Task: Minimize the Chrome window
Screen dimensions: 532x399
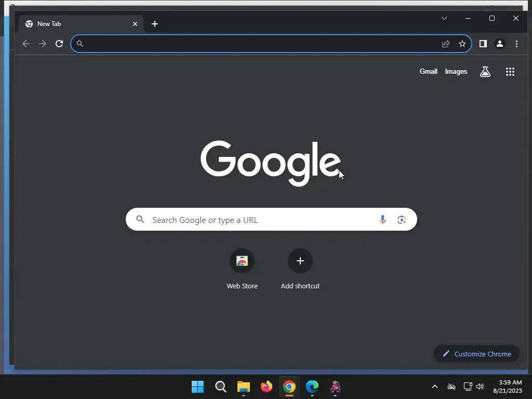Action: pyautogui.click(x=468, y=18)
